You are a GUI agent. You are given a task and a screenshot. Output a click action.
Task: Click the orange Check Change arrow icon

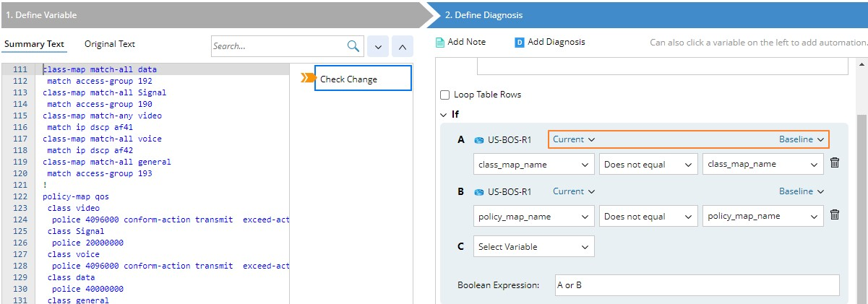point(307,78)
